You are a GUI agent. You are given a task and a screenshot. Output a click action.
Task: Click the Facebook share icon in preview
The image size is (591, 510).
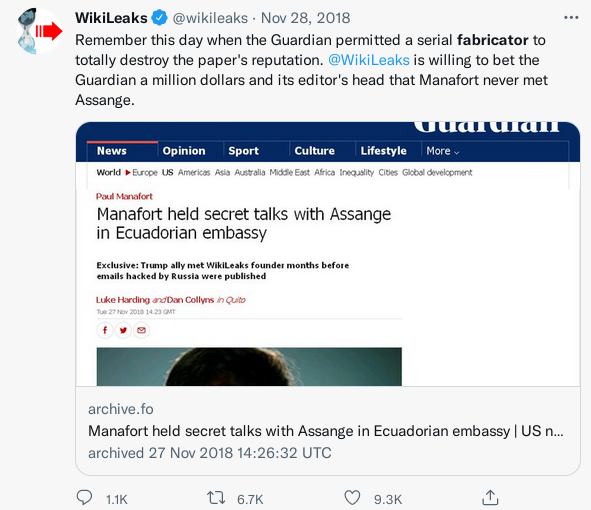[x=105, y=330]
